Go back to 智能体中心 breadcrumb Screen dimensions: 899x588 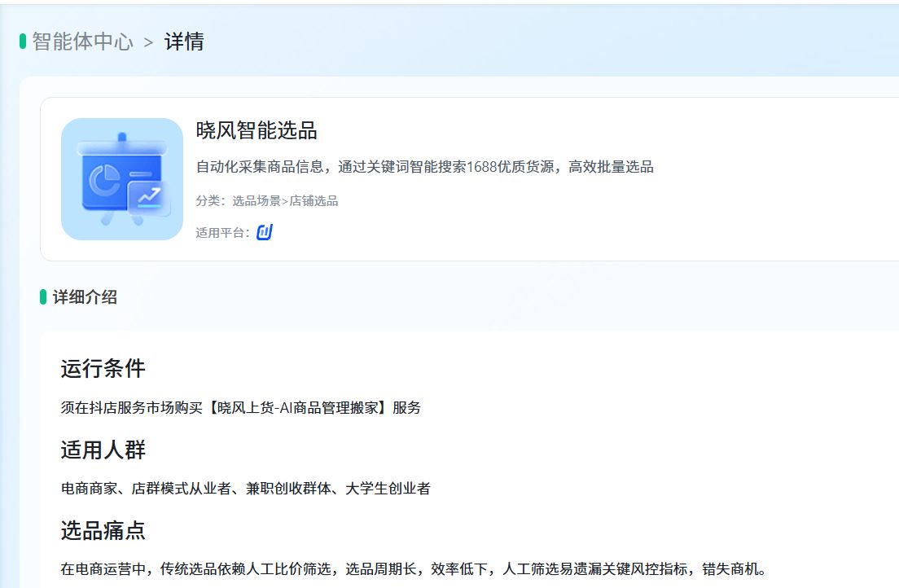[82, 42]
